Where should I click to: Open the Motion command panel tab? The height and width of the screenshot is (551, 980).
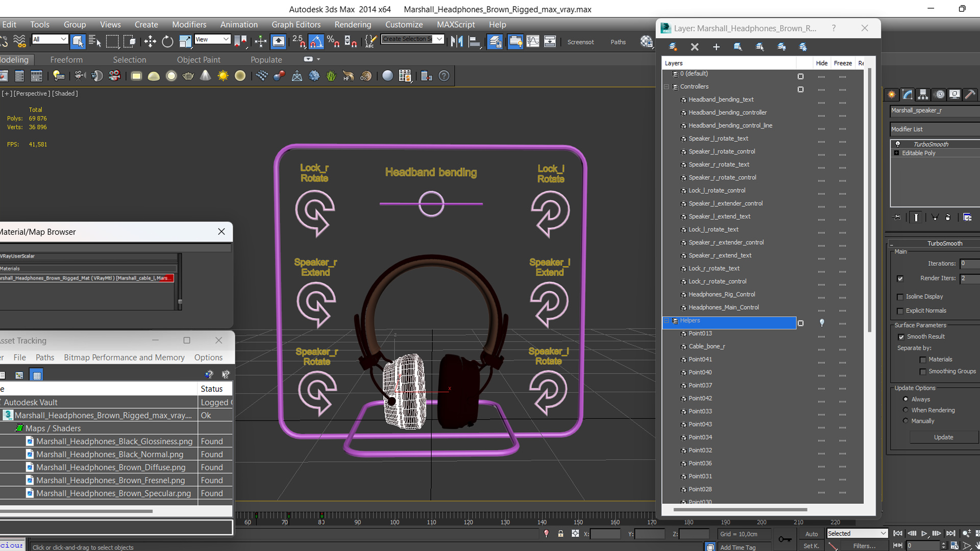(x=939, y=94)
